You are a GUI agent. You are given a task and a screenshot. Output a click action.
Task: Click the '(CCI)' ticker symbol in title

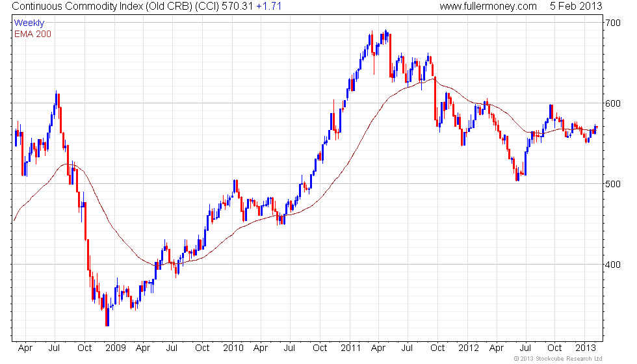coord(207,6)
